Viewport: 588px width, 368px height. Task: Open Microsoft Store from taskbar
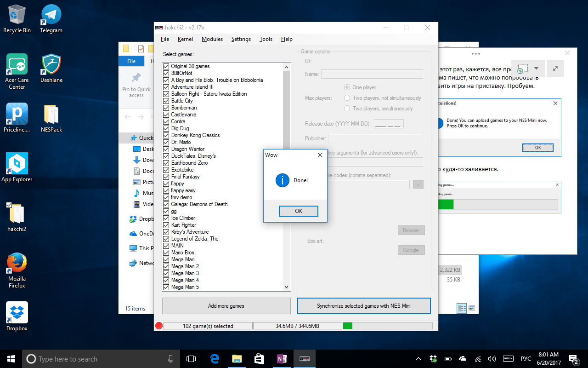(x=259, y=359)
